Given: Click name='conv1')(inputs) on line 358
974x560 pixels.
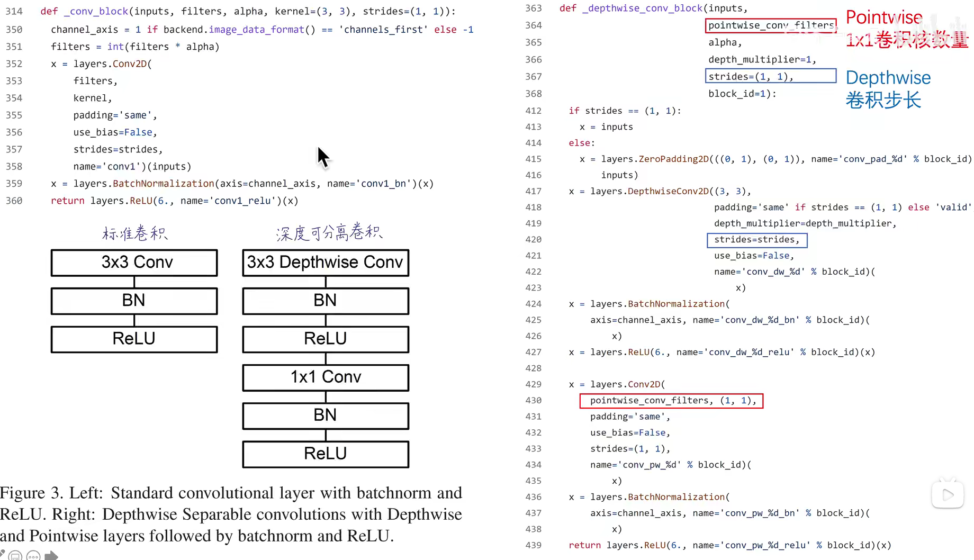Looking at the screenshot, I should pyautogui.click(x=132, y=166).
